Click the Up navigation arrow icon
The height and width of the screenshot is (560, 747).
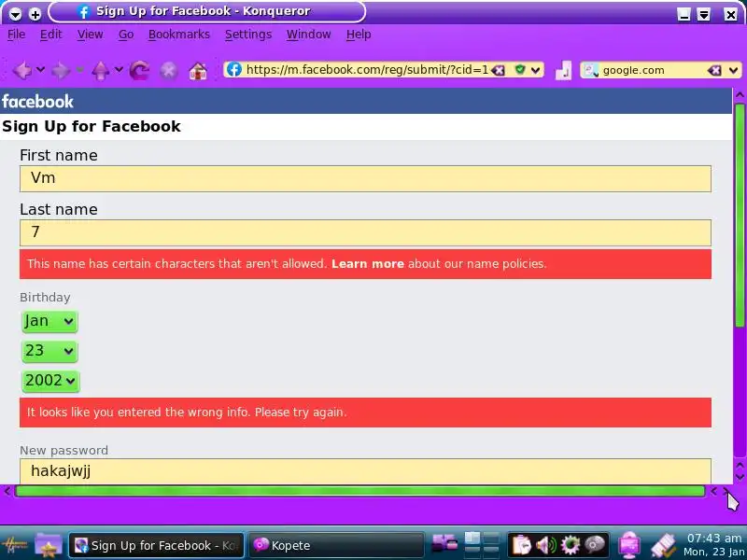pos(101,71)
